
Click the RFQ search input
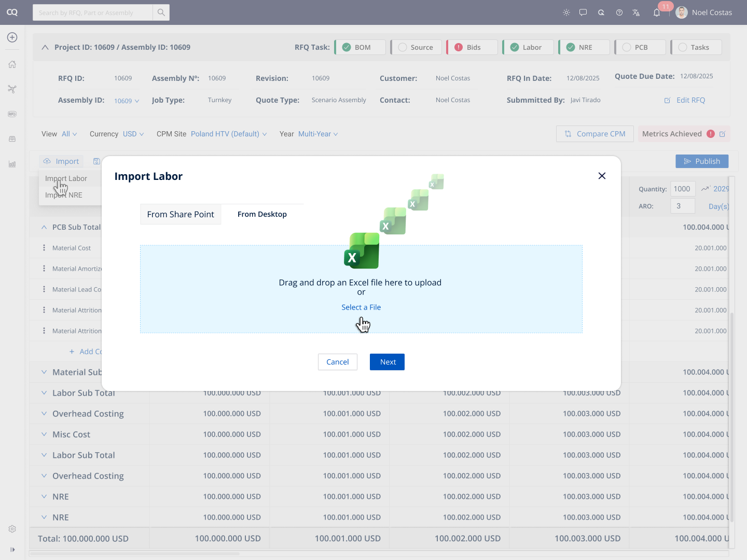point(93,12)
